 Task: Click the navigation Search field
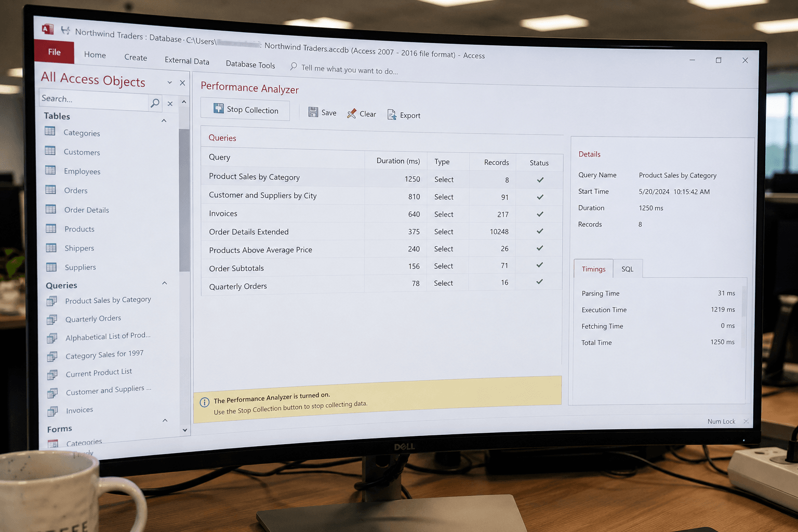point(94,100)
